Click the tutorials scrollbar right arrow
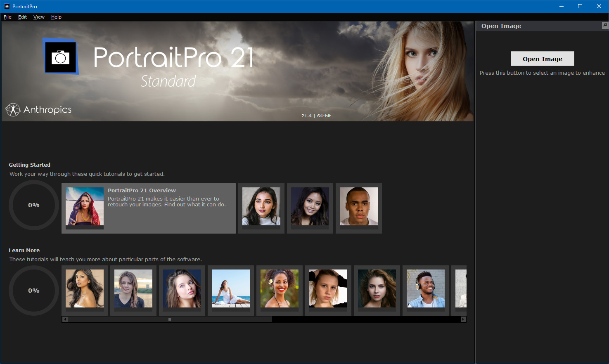Viewport: 609px width, 364px height. 463,319
